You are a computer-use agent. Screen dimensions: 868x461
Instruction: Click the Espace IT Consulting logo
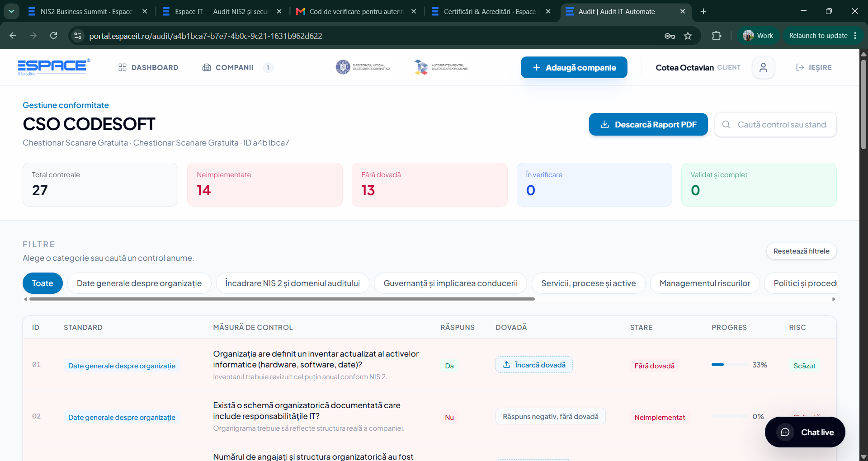coord(54,67)
